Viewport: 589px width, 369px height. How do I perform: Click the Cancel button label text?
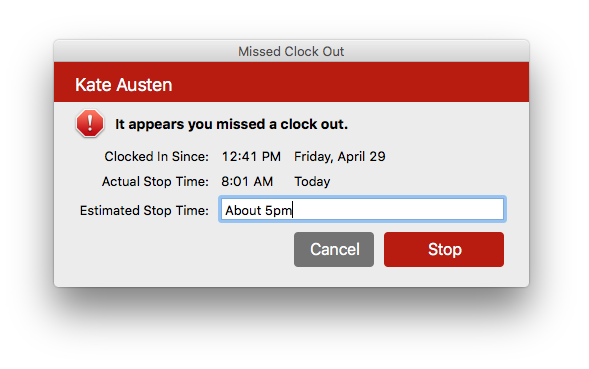click(x=335, y=250)
